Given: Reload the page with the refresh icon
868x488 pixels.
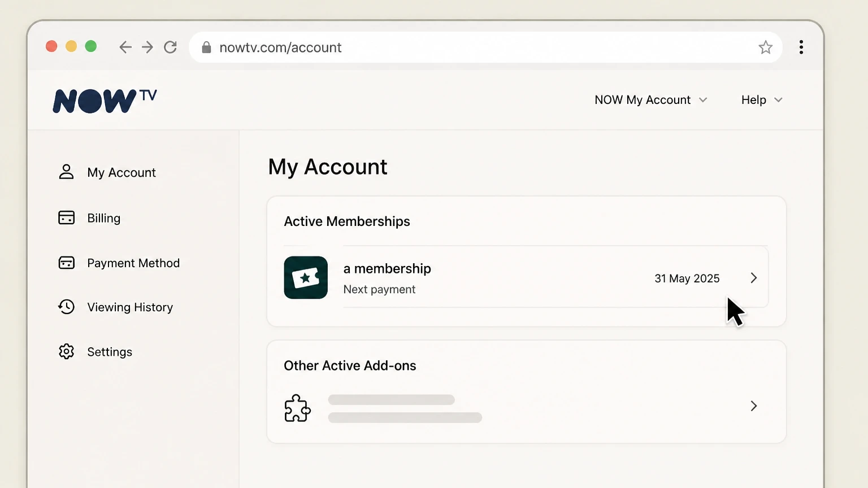Looking at the screenshot, I should pyautogui.click(x=170, y=47).
